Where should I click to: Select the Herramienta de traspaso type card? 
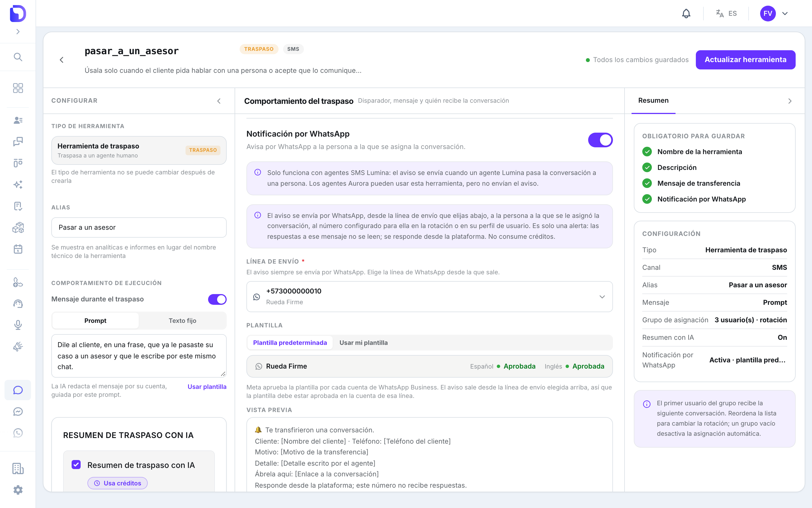(139, 150)
